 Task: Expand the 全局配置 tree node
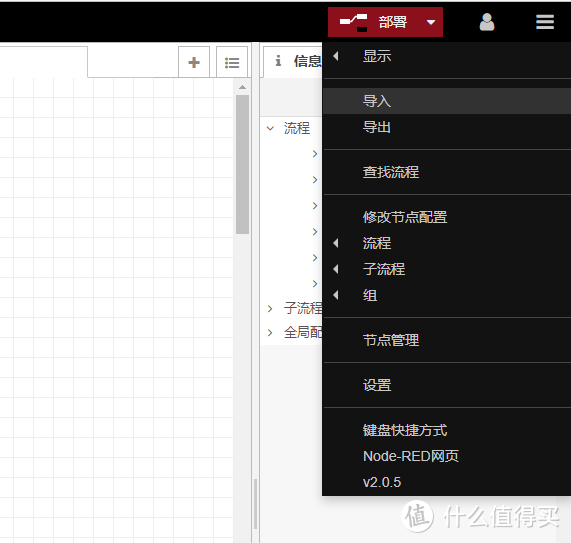point(270,333)
